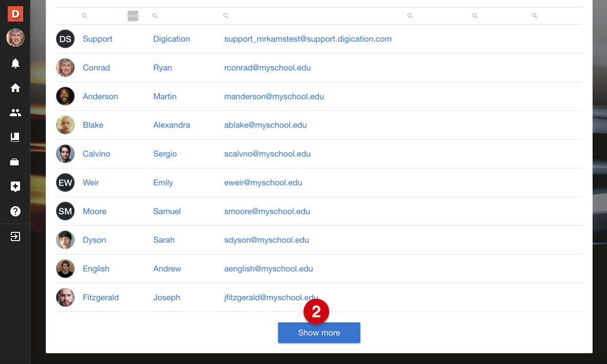Click support_mrkamstest@support.digication.com email
The width and height of the screenshot is (607, 364).
[308, 39]
